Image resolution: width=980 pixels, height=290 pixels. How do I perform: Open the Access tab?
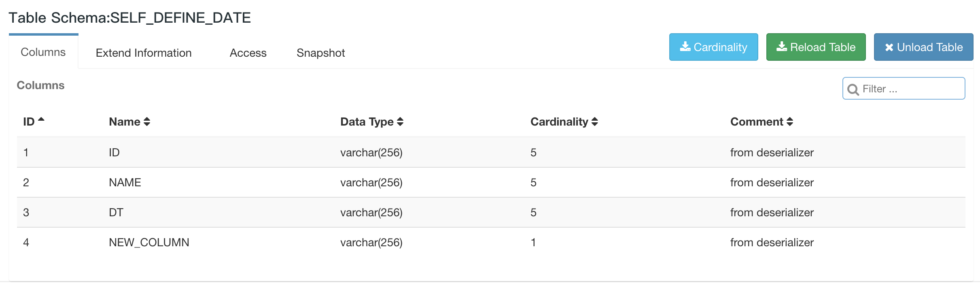tap(248, 53)
